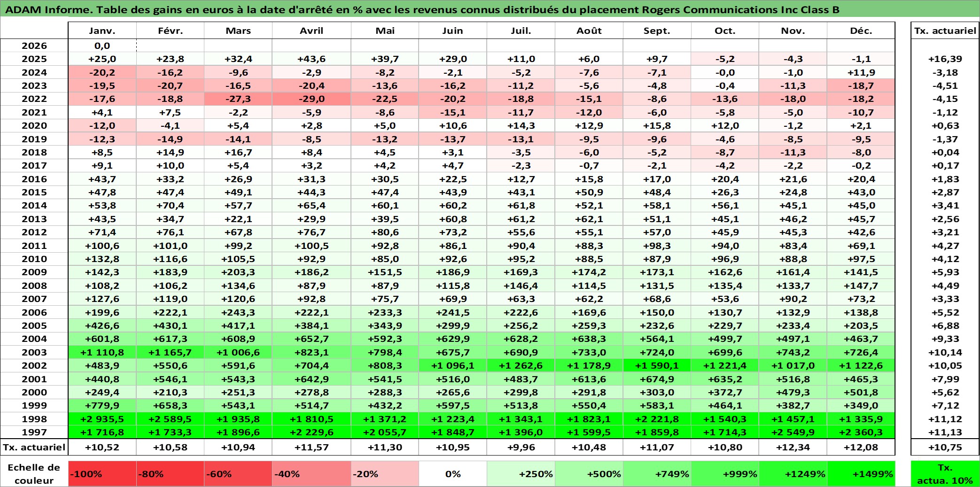Viewport: 980px width, 487px height.
Task: Click the -100% red color scale swatch
Action: [102, 474]
